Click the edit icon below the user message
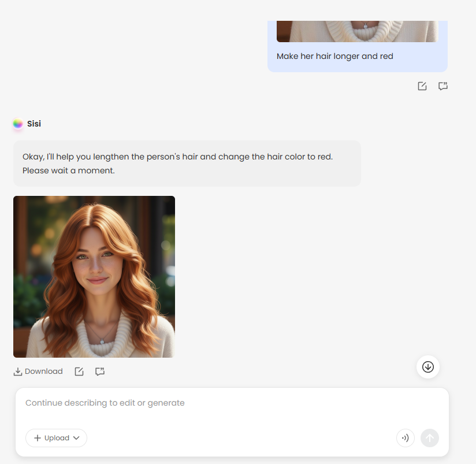The image size is (476, 464). (x=422, y=86)
